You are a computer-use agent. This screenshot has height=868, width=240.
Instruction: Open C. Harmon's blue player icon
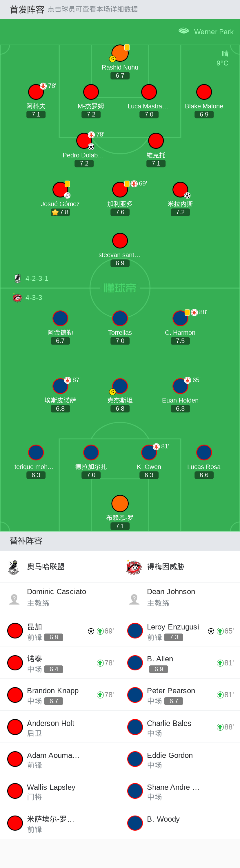coord(180,318)
